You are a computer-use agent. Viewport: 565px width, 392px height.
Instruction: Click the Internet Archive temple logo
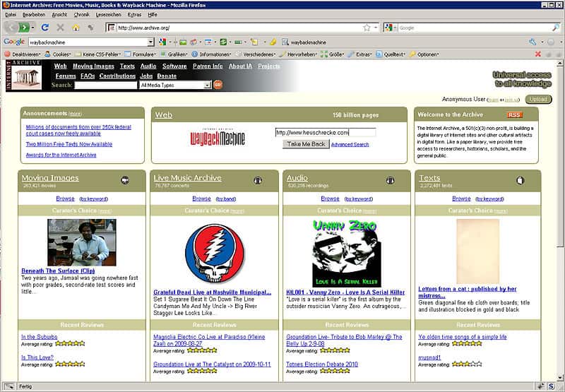tap(28, 76)
